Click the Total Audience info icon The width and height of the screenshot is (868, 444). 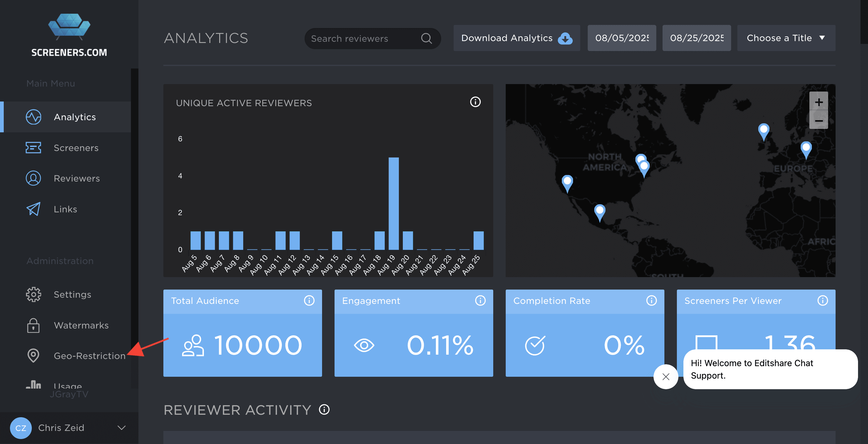(x=309, y=300)
